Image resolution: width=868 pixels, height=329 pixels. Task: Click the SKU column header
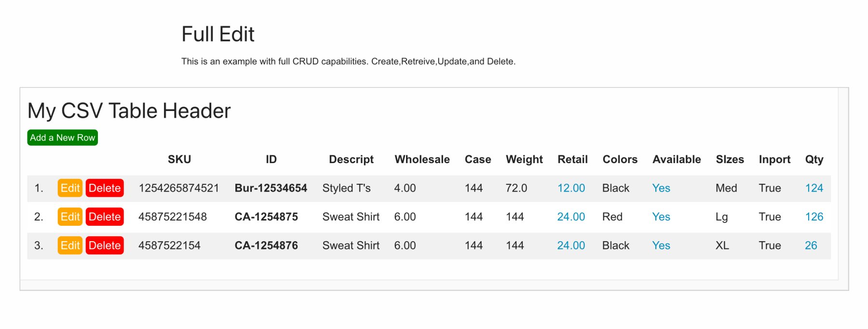click(x=179, y=160)
